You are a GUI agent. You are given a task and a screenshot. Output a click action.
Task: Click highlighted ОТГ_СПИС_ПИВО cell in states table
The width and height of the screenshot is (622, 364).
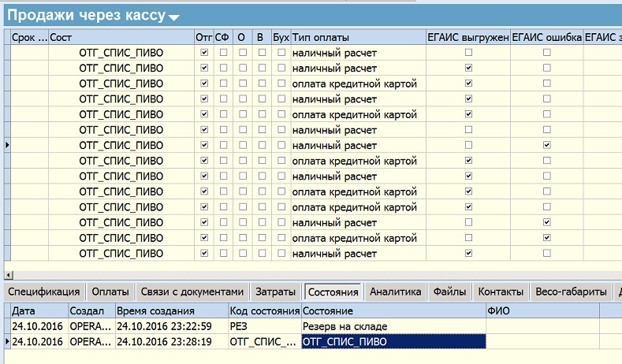click(394, 341)
